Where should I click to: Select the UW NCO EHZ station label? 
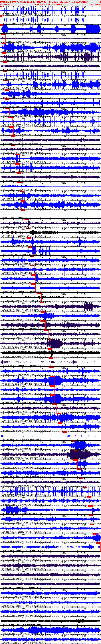(23, 523)
